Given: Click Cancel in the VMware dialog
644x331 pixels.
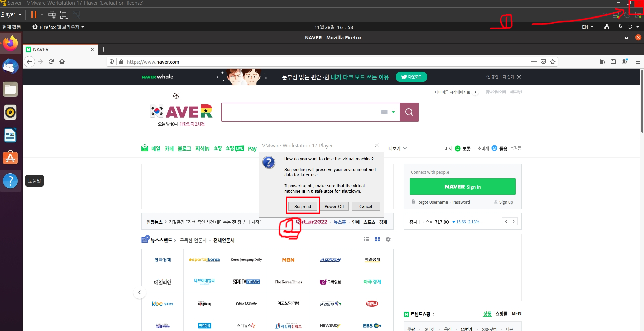Looking at the screenshot, I should coord(366,206).
